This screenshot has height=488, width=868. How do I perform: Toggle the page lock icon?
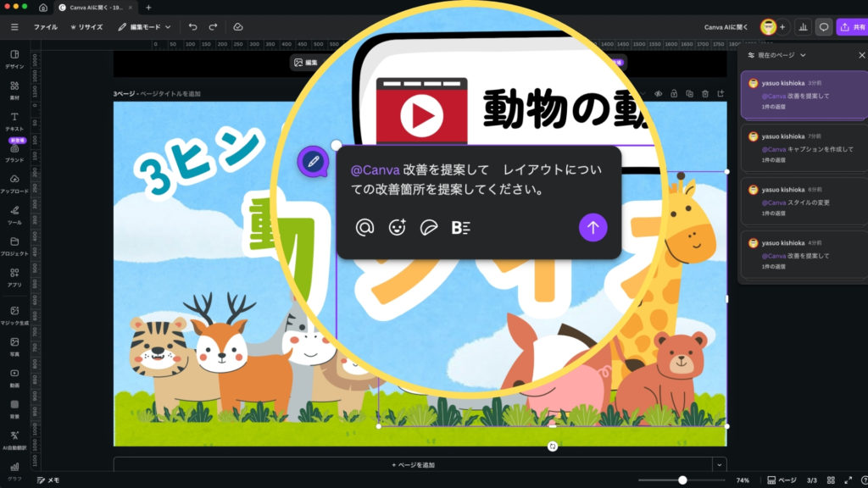click(673, 93)
